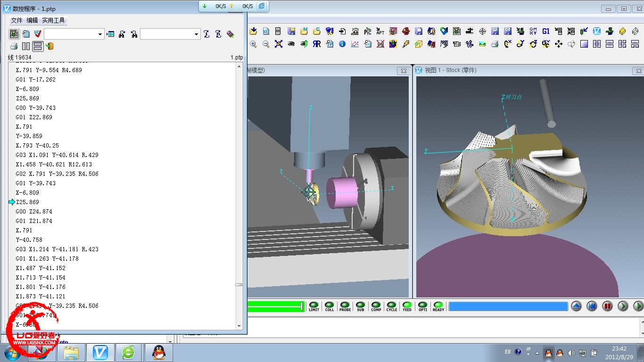
Task: Click the LIMIT status light
Action: pyautogui.click(x=314, y=306)
